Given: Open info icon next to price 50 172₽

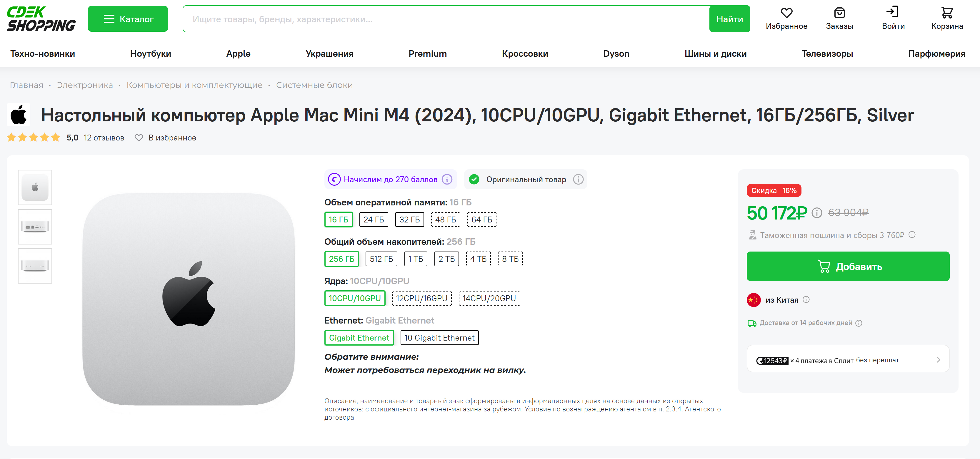Looking at the screenshot, I should click(817, 213).
